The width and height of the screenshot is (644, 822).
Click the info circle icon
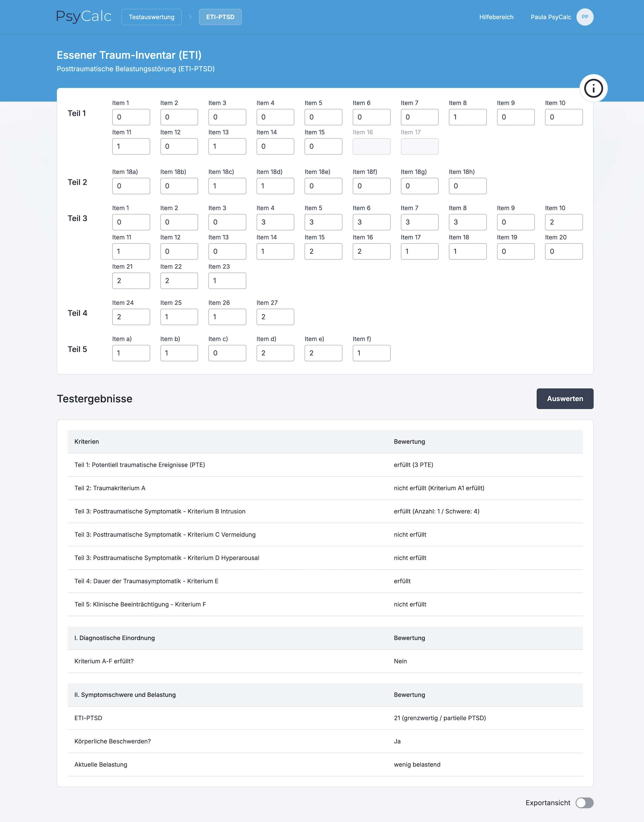click(x=593, y=88)
